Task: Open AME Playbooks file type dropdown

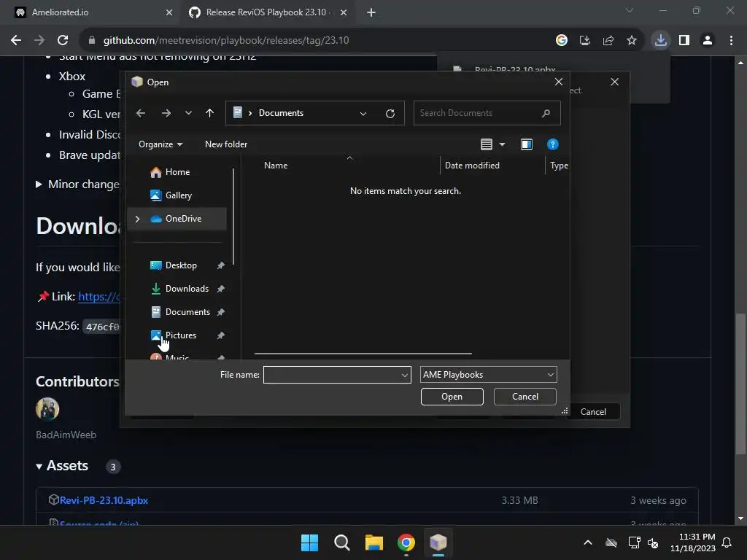Action: tap(488, 375)
